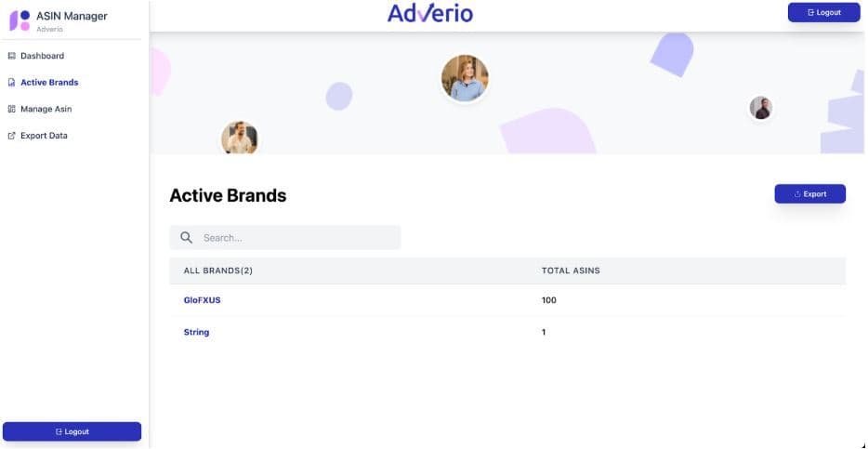The width and height of the screenshot is (868, 449).
Task: Click the Dashboard sidebar icon
Action: [12, 56]
